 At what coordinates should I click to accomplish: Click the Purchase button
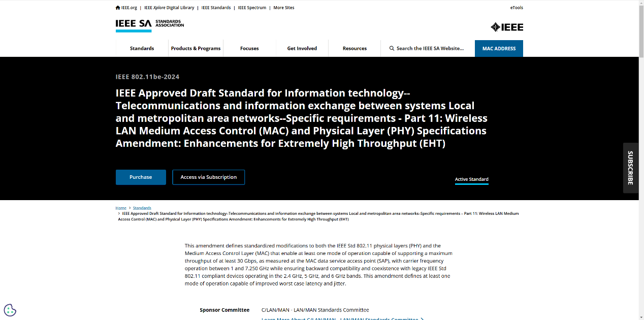141,177
